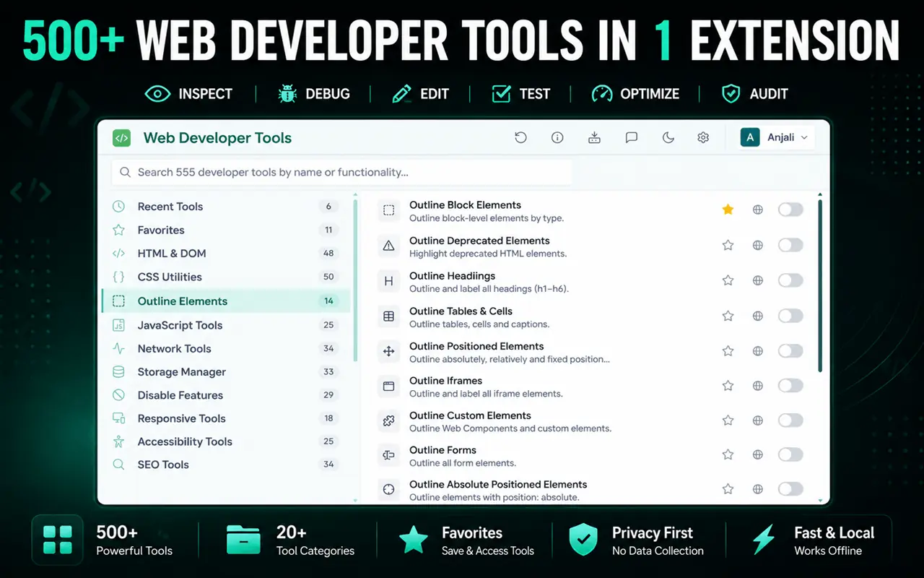Open the SEO Tools category

(226, 465)
